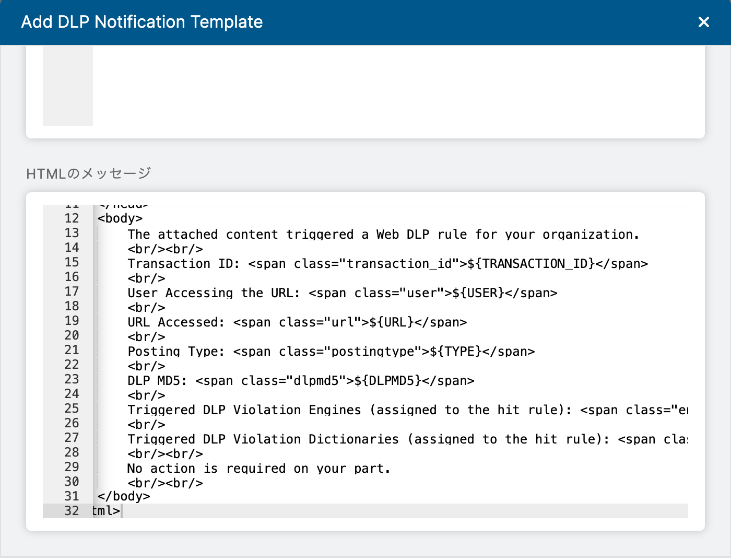Click line number 12 in the gutter
This screenshot has height=560, width=731.
point(72,218)
